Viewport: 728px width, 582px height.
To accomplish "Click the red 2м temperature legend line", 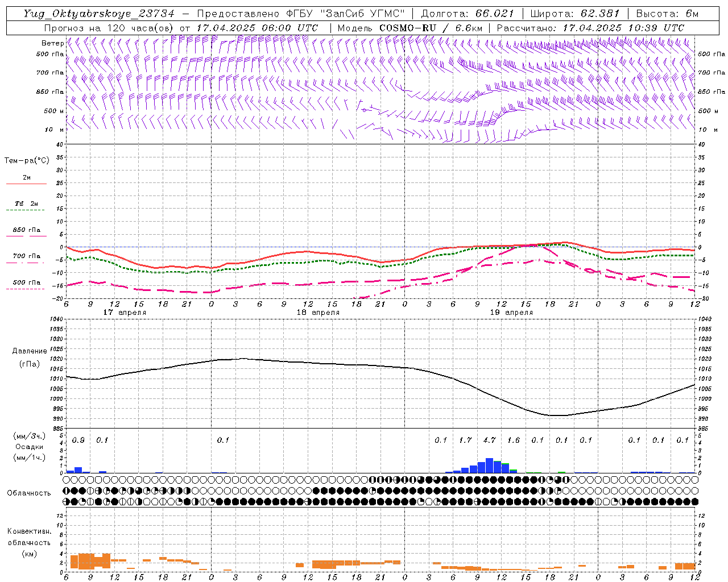I will tap(26, 184).
